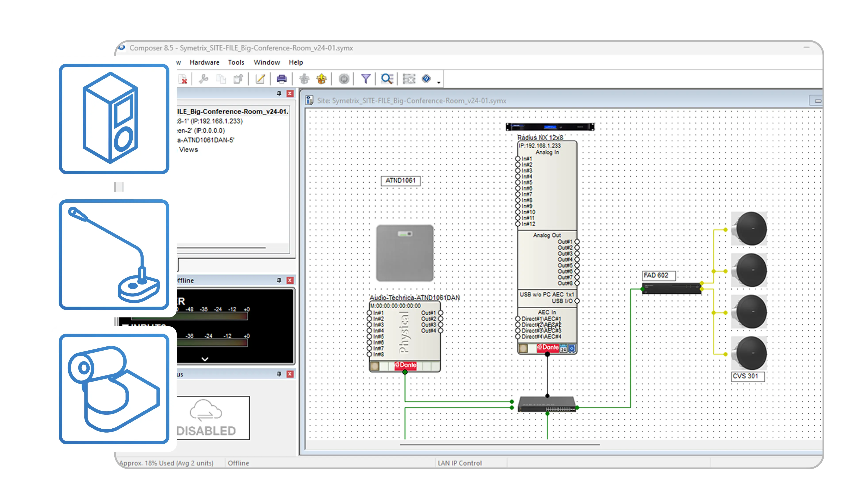
Task: Open the toolbar options dropdown arrow
Action: pos(439,82)
